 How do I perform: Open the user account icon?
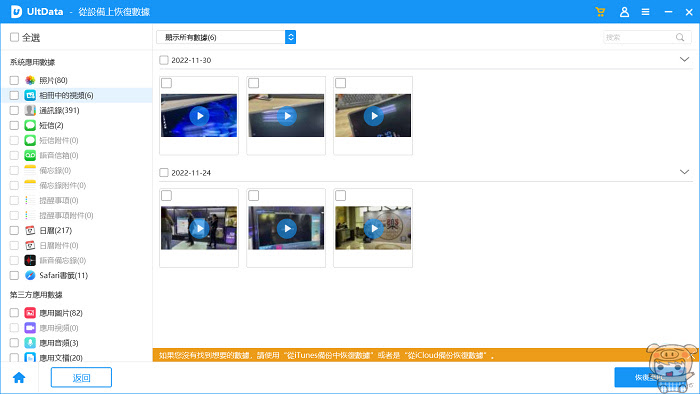624,12
